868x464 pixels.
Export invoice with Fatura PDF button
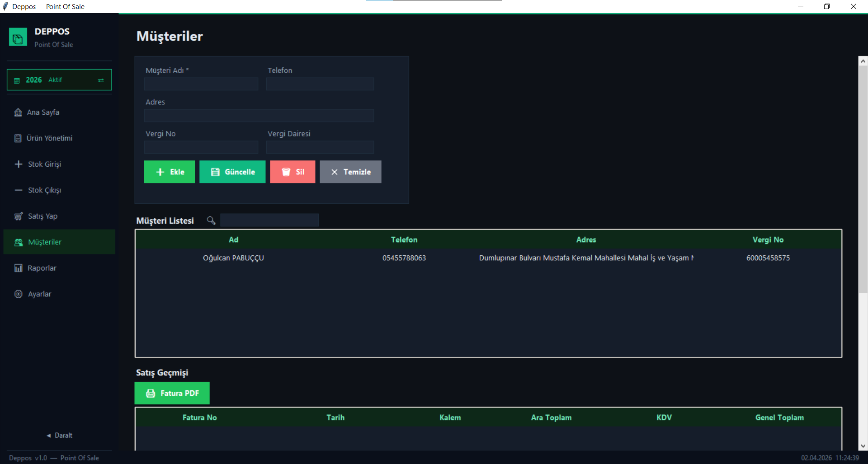click(172, 394)
